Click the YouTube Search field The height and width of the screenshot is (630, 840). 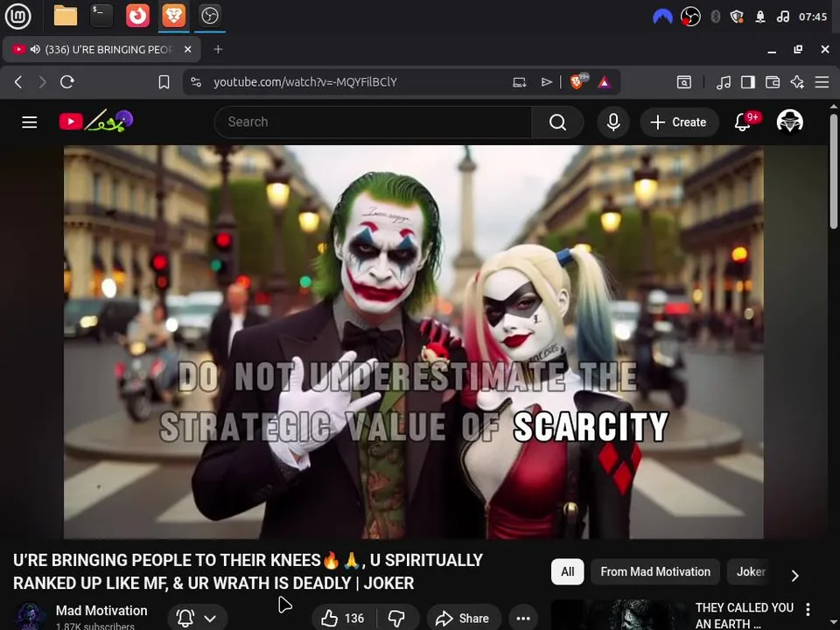pyautogui.click(x=373, y=122)
